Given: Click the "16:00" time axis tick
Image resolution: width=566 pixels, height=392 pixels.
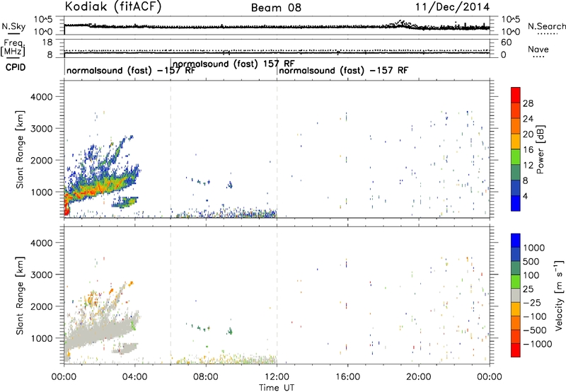Looking at the screenshot, I should click(347, 377).
